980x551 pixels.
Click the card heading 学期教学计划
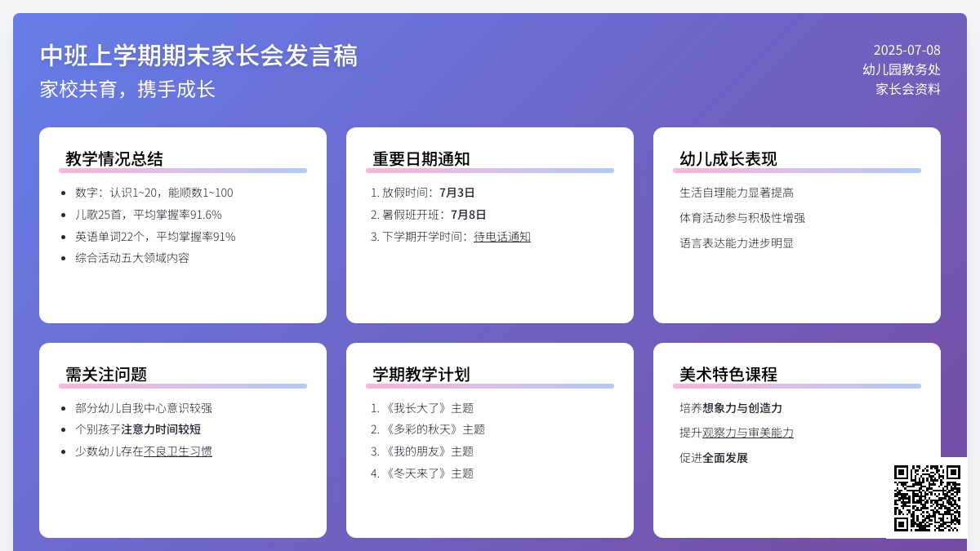pyautogui.click(x=421, y=375)
